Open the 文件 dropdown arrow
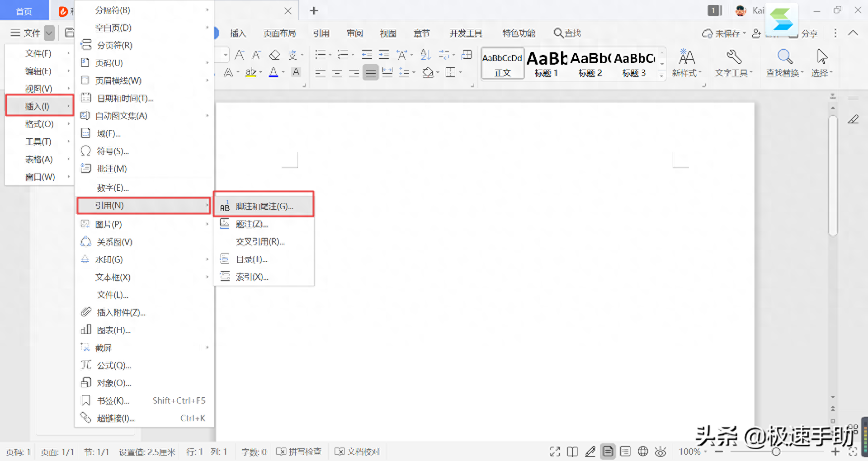This screenshot has height=461, width=868. pos(49,33)
